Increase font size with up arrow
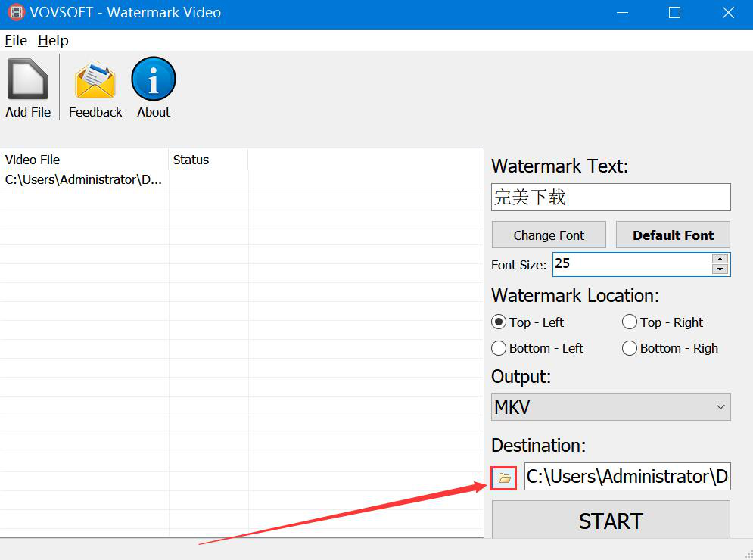This screenshot has height=560, width=753. tap(720, 259)
